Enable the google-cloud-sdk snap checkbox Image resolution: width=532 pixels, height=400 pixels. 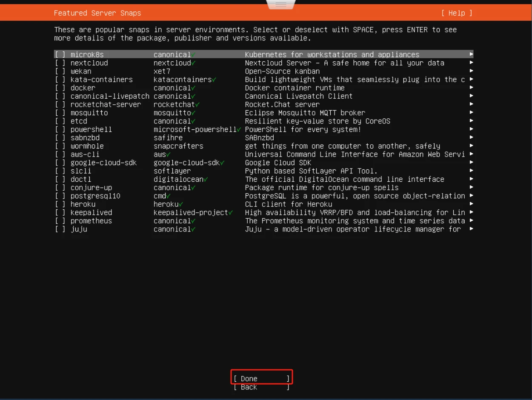[60, 163]
